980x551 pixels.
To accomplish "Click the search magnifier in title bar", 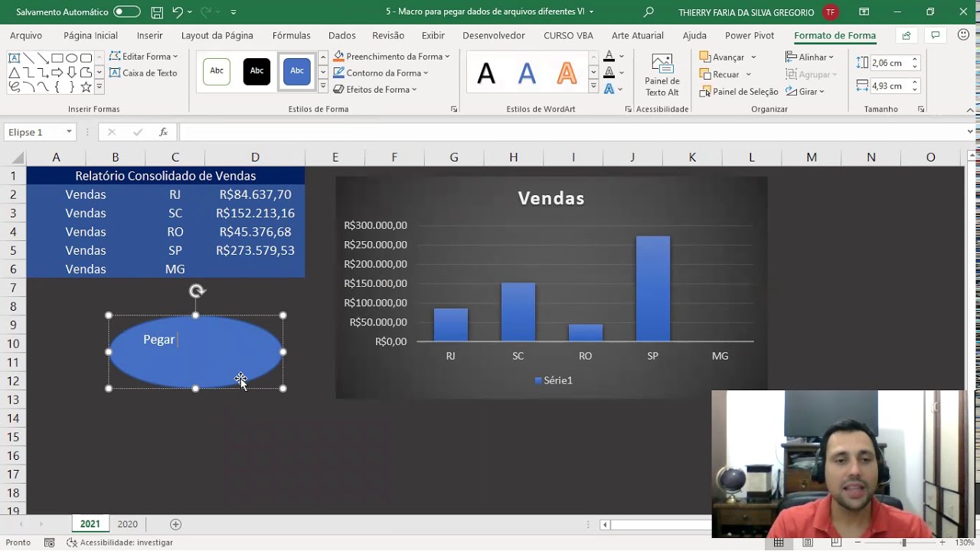I will click(x=649, y=12).
